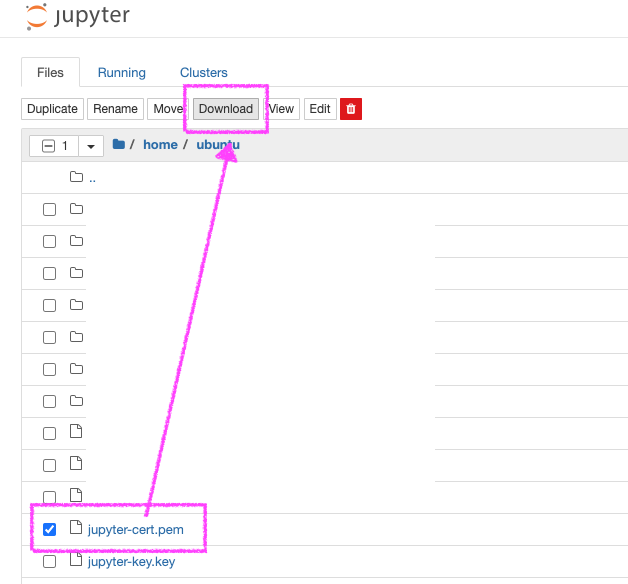This screenshot has height=584, width=628.
Task: Click the Move button
Action: point(168,109)
